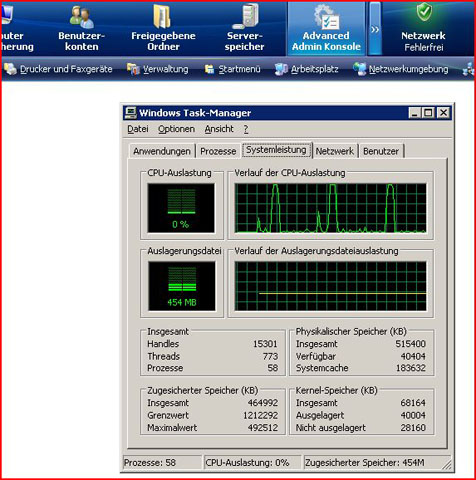
Task: Minimize the Windows Task-Manager window
Action: pyautogui.click(x=414, y=113)
